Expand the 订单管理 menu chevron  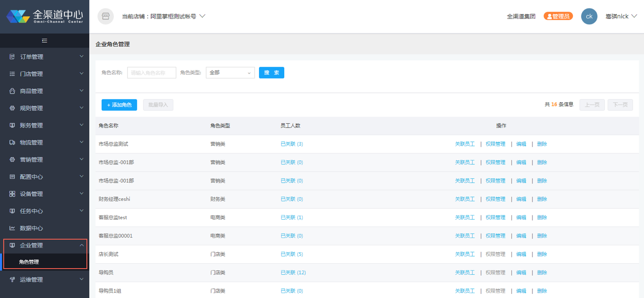tap(82, 57)
